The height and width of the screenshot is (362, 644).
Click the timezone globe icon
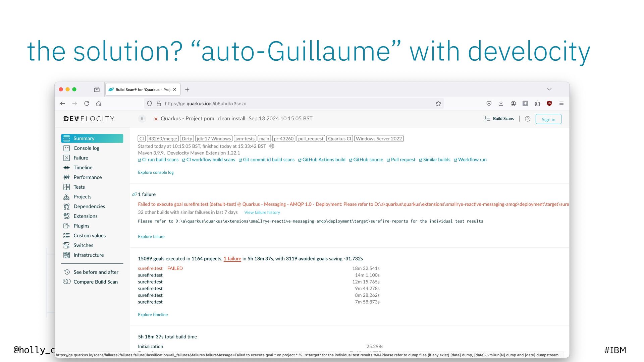point(272,146)
